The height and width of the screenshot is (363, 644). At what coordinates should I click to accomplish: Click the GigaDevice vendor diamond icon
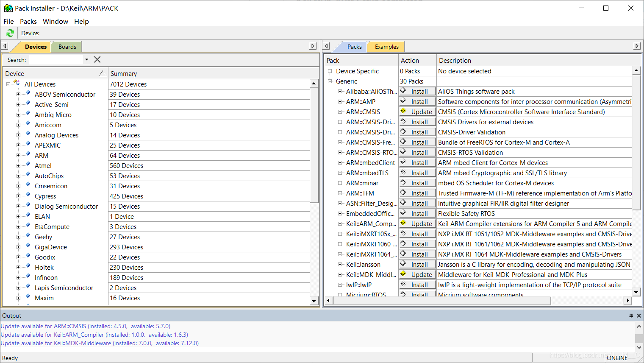click(28, 246)
